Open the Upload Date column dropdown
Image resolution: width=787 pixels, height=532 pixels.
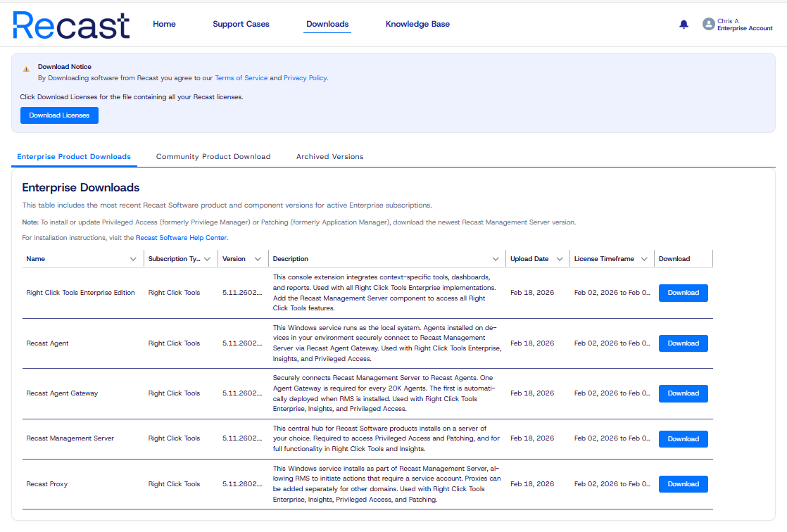tap(561, 258)
